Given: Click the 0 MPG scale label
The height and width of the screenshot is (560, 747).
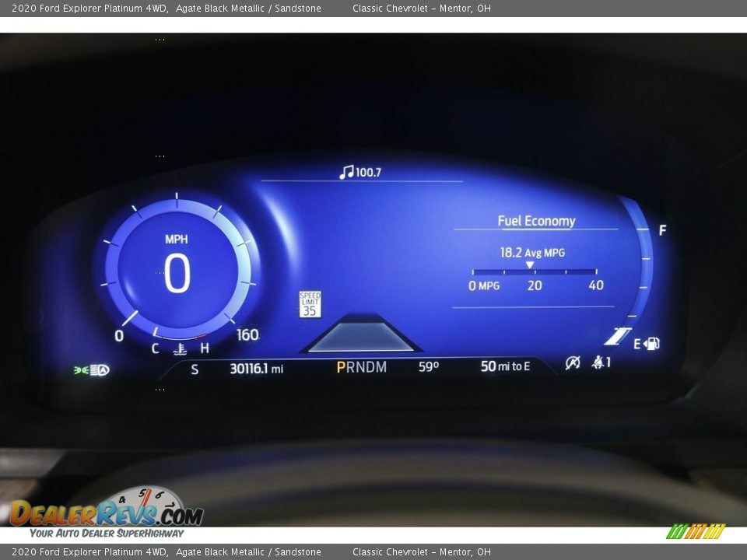Looking at the screenshot, I should click(484, 285).
